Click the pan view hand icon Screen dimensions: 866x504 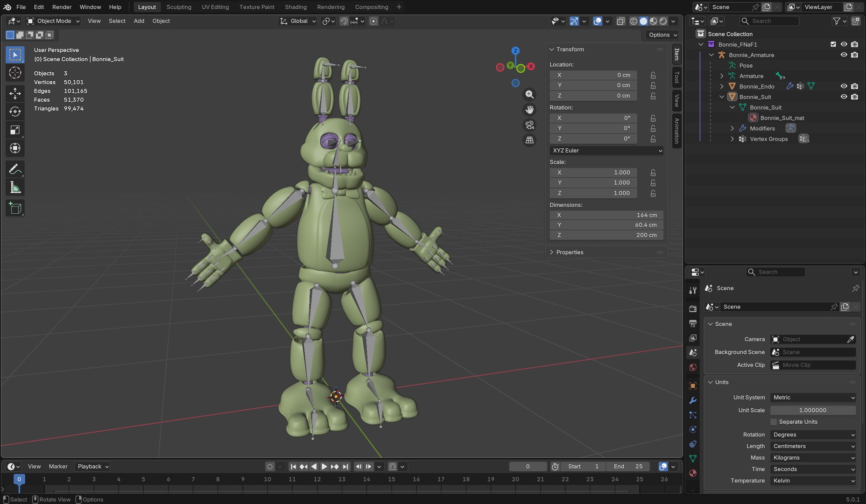click(529, 110)
